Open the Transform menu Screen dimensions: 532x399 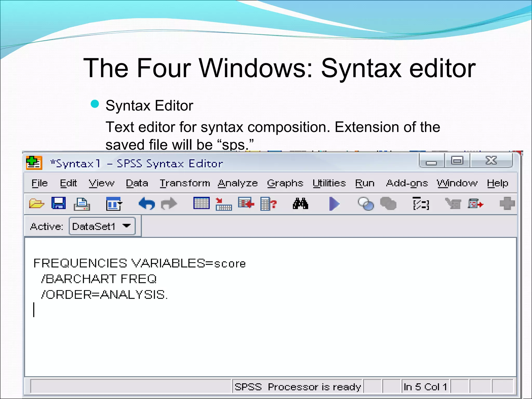tap(185, 183)
